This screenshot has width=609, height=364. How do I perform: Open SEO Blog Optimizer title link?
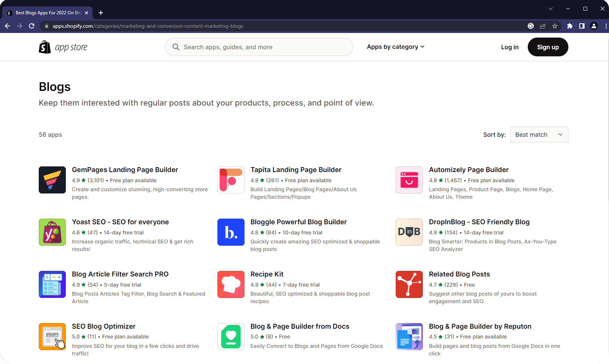click(104, 326)
